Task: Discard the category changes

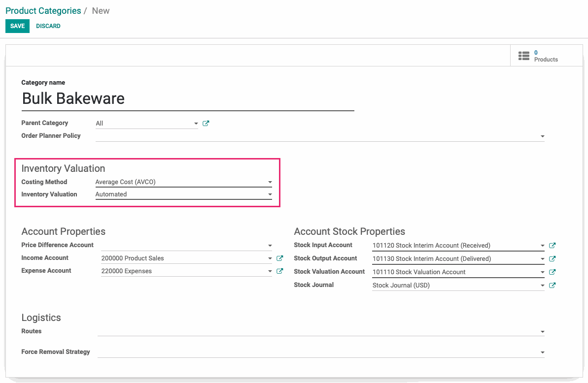Action: (x=48, y=26)
